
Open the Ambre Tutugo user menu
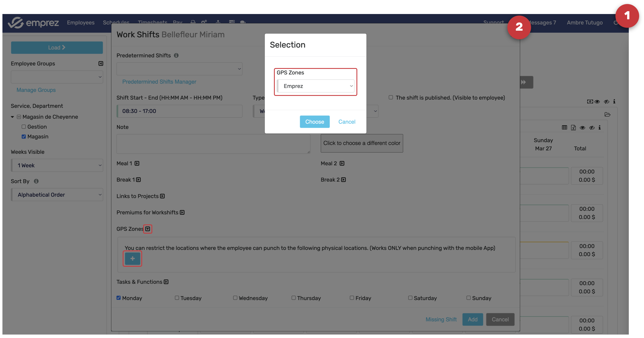(x=585, y=23)
